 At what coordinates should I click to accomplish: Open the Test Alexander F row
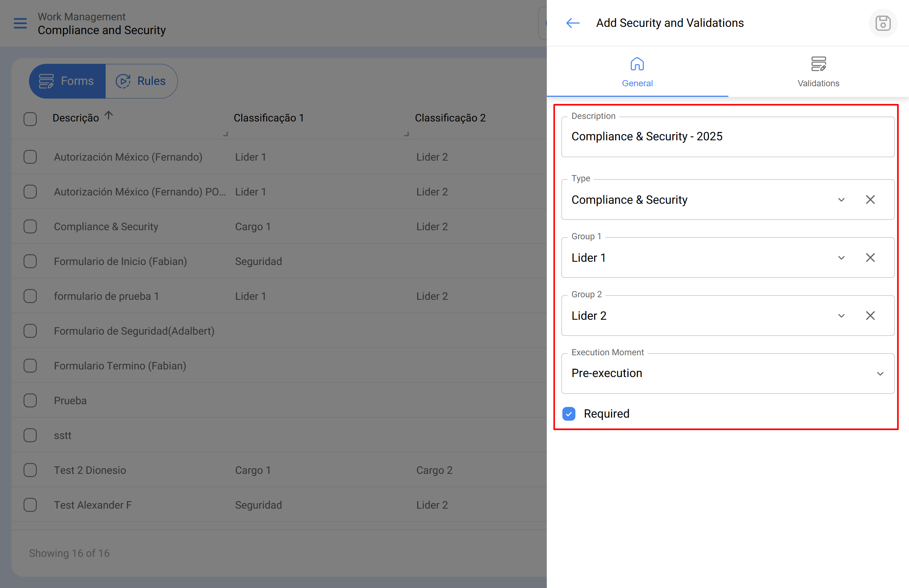pyautogui.click(x=93, y=505)
